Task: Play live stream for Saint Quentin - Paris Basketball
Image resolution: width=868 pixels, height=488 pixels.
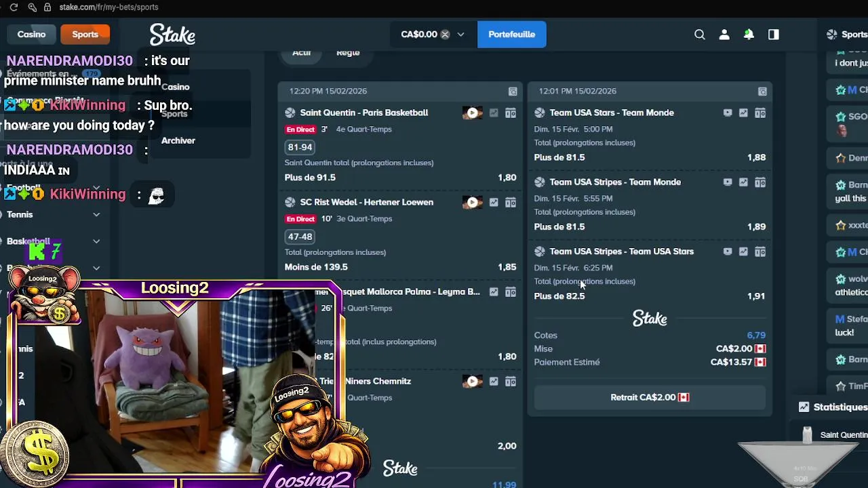Action: pos(473,113)
